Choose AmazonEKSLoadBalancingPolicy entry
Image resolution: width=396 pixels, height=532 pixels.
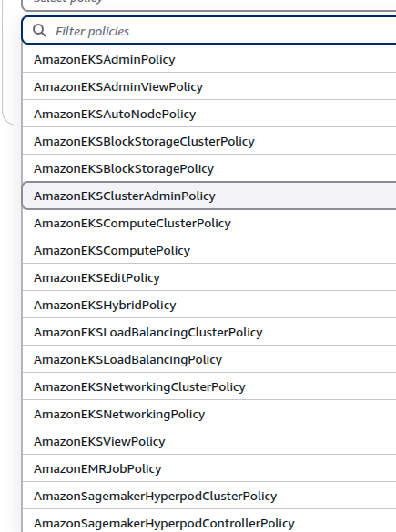pyautogui.click(x=209, y=359)
